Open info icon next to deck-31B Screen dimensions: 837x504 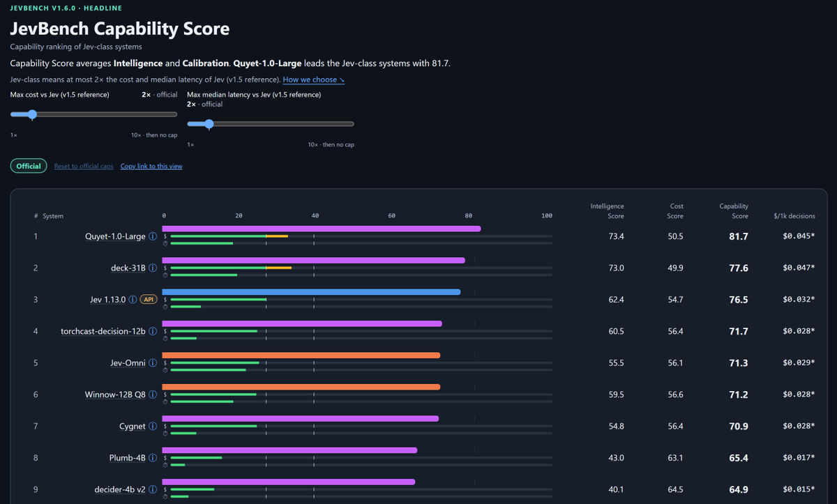pos(152,268)
